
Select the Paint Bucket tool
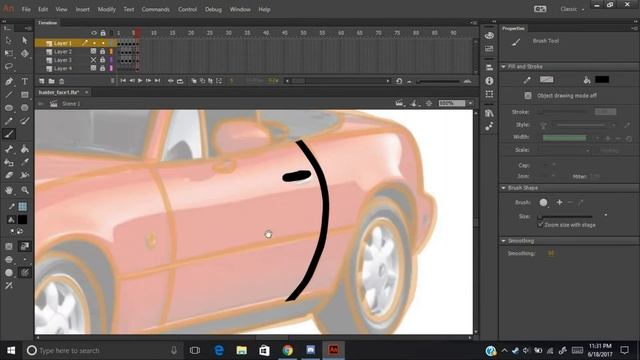24,149
